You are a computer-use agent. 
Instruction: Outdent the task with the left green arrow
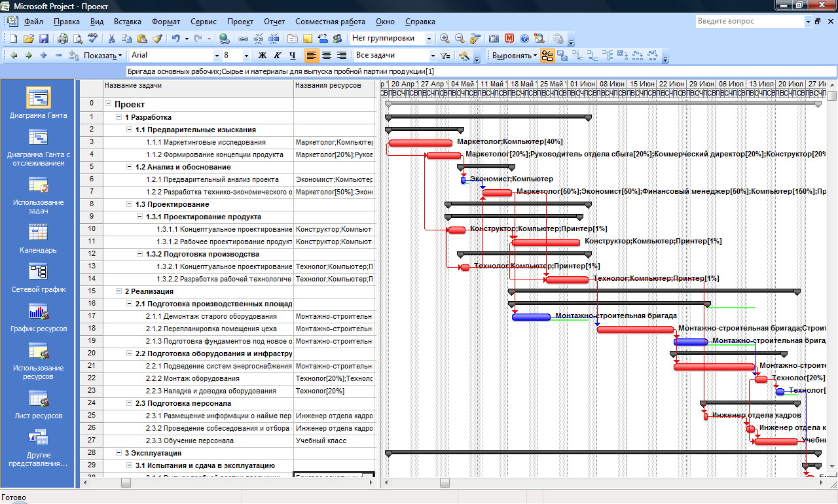point(14,56)
